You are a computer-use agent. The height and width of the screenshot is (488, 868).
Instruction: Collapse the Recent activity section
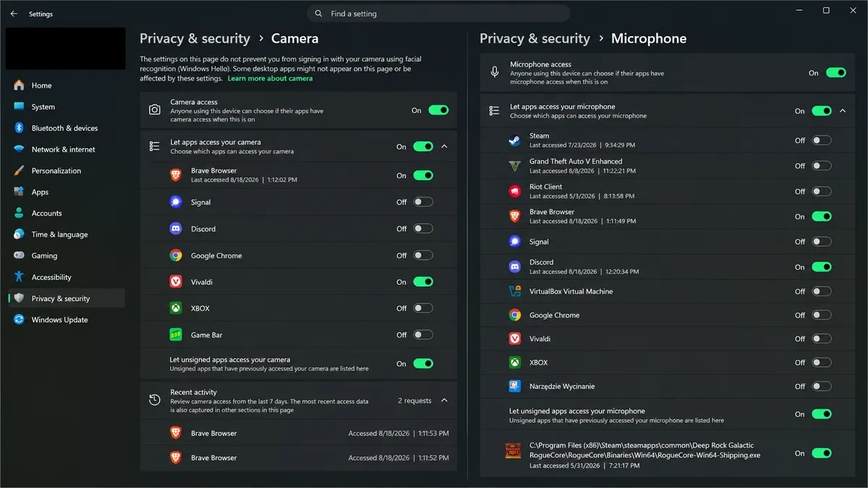(444, 401)
